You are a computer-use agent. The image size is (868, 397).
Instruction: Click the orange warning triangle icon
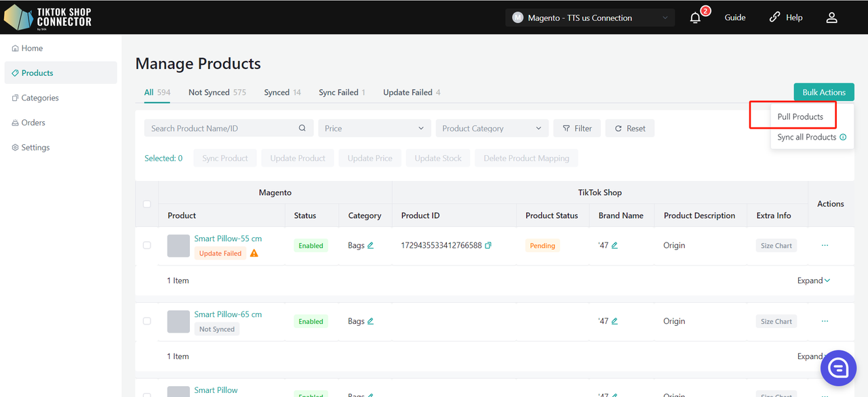(254, 253)
